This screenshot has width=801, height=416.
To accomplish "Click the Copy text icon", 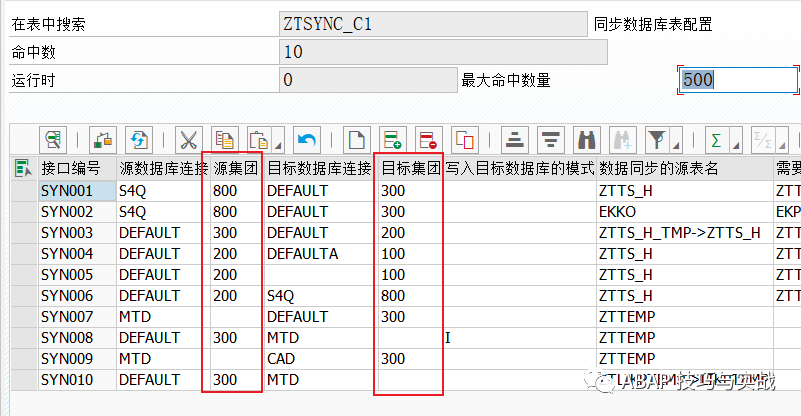I will [224, 140].
